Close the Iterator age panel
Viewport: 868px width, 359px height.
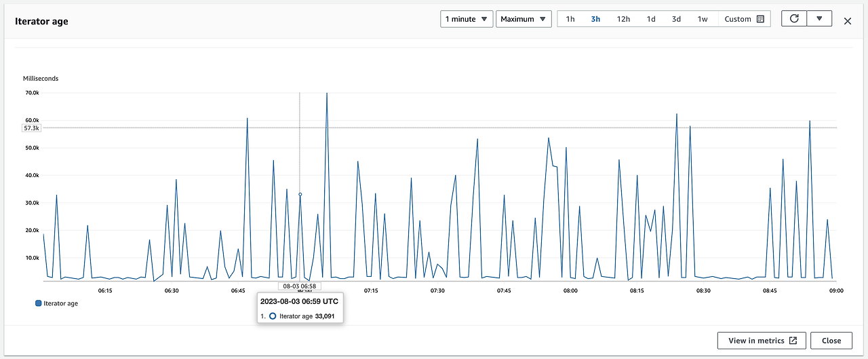coord(848,21)
